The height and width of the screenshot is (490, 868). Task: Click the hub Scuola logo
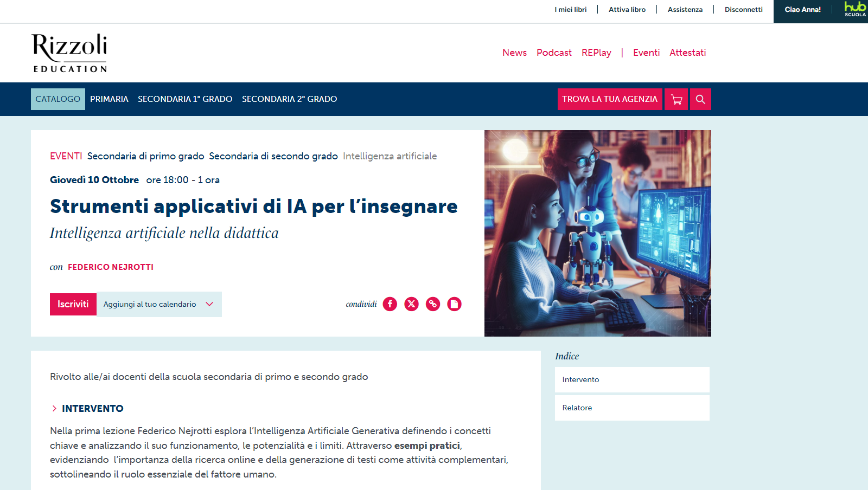click(855, 9)
